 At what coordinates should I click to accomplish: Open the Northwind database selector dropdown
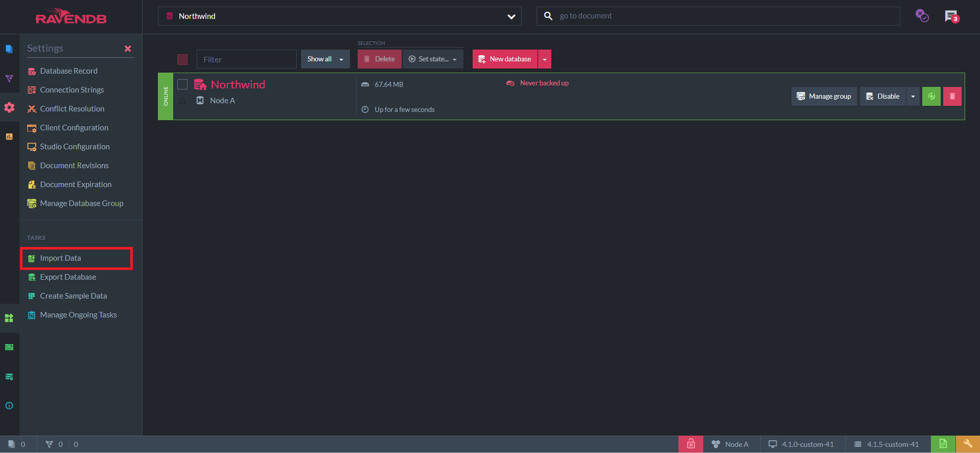(340, 16)
